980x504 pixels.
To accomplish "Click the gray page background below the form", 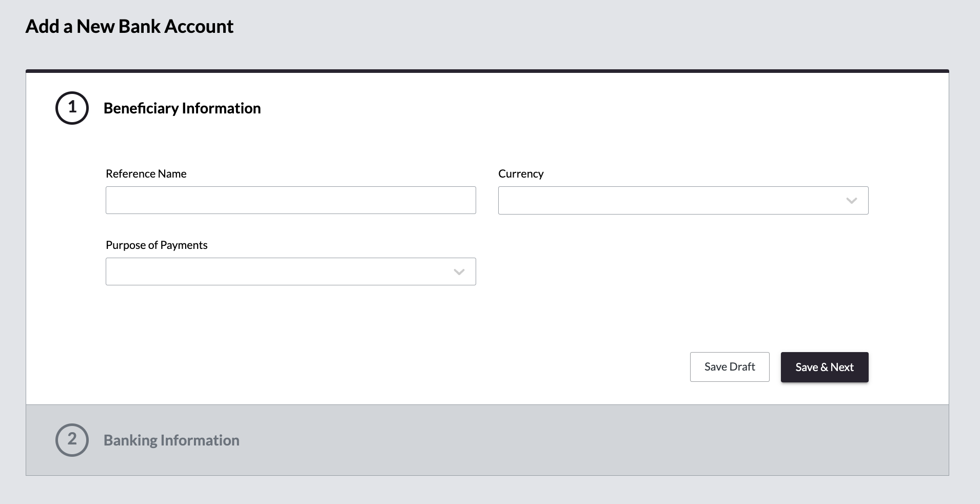I will pos(487,490).
